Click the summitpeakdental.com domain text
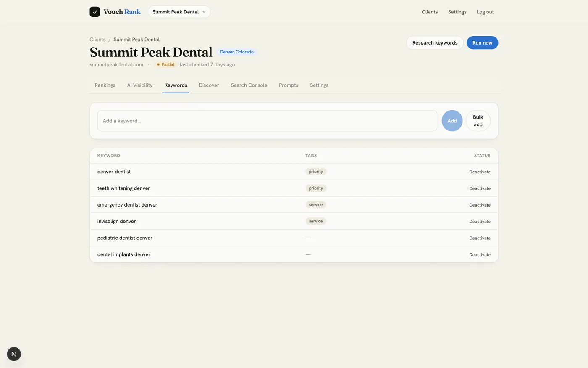Image resolution: width=588 pixels, height=368 pixels. pyautogui.click(x=116, y=64)
